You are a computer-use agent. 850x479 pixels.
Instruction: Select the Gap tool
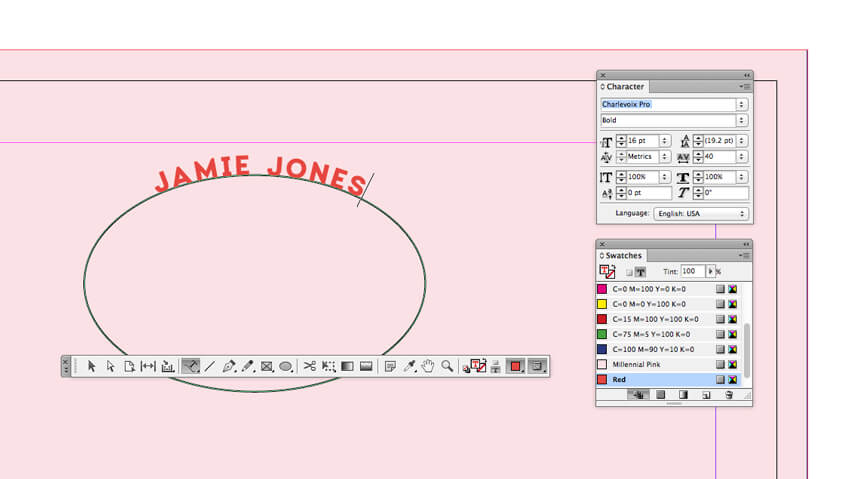pyautogui.click(x=148, y=366)
